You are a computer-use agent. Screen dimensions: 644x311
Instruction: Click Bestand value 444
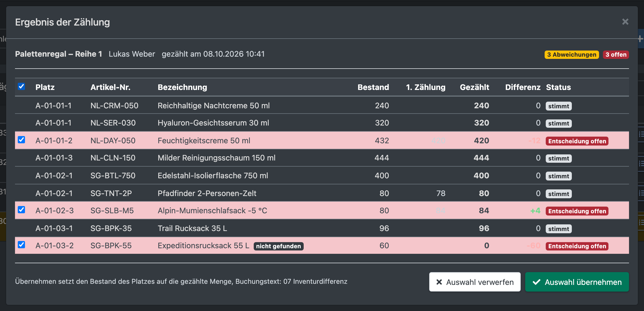(382, 158)
